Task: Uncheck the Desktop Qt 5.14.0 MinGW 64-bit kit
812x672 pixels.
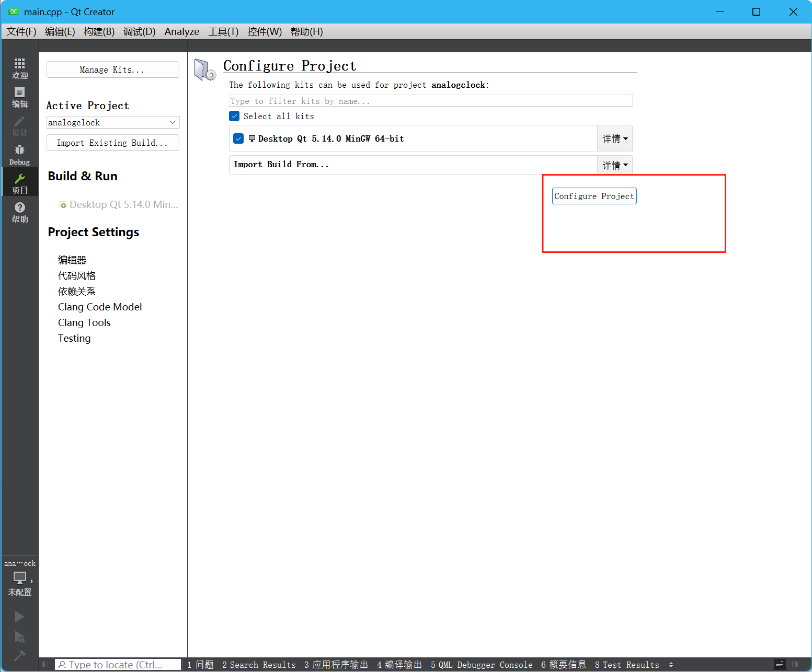Action: (238, 138)
